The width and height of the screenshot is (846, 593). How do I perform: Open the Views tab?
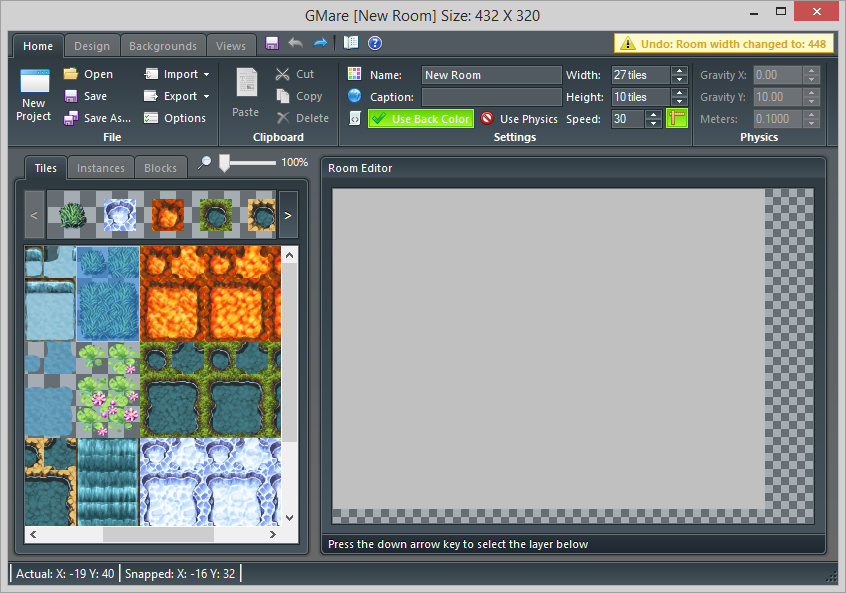230,46
